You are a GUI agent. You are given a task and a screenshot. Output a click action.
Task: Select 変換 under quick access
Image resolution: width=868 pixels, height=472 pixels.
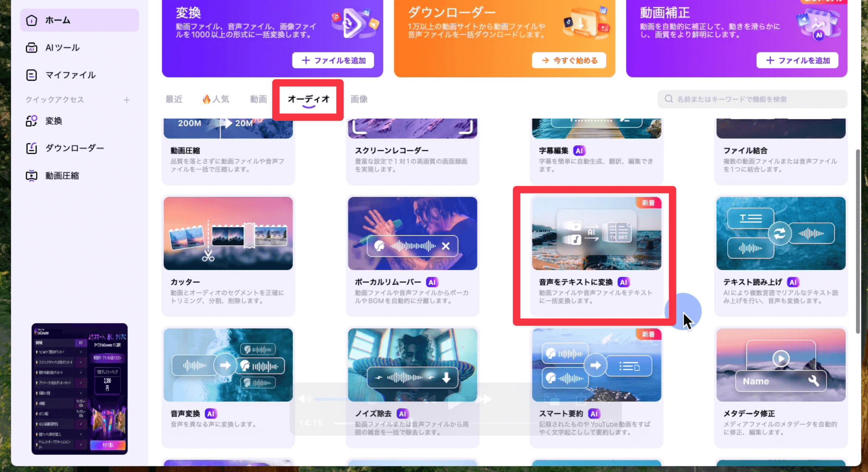[x=53, y=121]
